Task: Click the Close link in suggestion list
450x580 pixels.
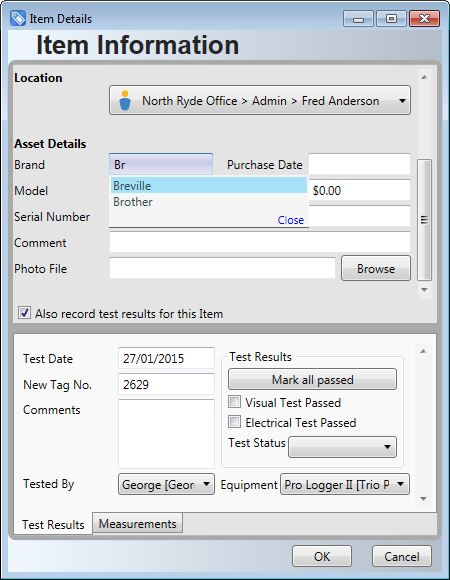Action: tap(291, 220)
